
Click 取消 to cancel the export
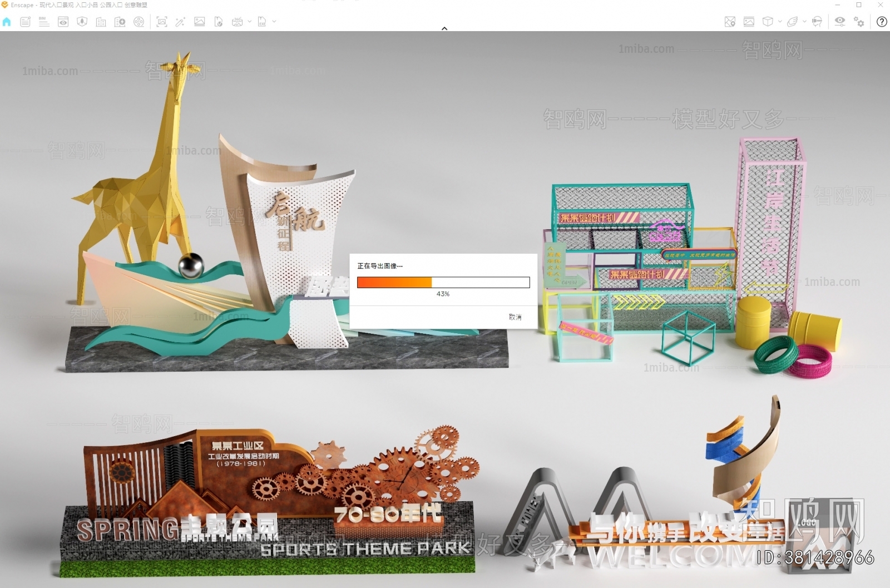pyautogui.click(x=515, y=317)
